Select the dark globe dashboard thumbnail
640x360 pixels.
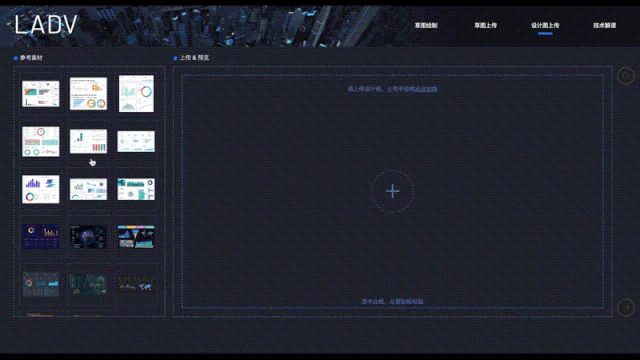pos(88,237)
